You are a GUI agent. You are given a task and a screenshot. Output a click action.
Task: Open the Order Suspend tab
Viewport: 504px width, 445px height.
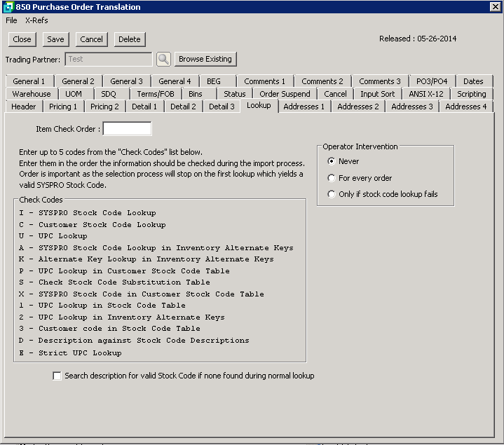pyautogui.click(x=285, y=94)
